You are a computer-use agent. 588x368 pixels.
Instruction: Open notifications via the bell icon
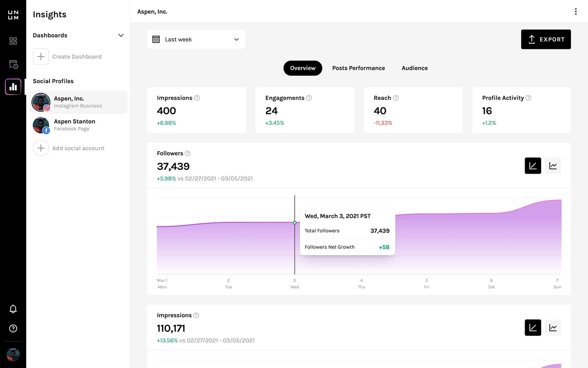coord(13,309)
